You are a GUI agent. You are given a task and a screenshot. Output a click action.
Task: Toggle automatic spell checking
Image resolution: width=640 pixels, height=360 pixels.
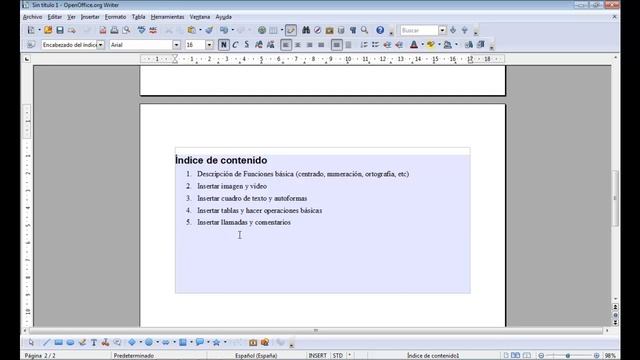click(153, 30)
